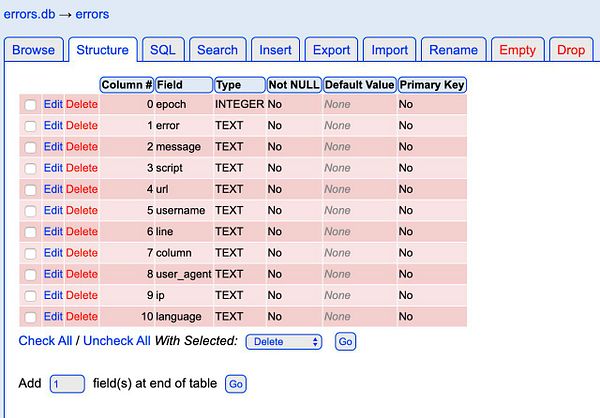The width and height of the screenshot is (600, 418).
Task: Tick the checkbox next to the username field
Action: (30, 211)
